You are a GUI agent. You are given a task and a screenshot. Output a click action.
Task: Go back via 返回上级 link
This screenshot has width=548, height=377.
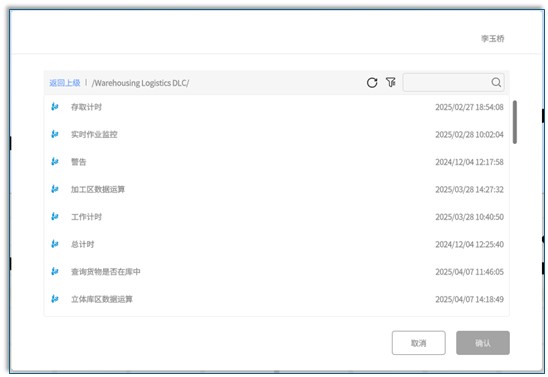point(65,83)
